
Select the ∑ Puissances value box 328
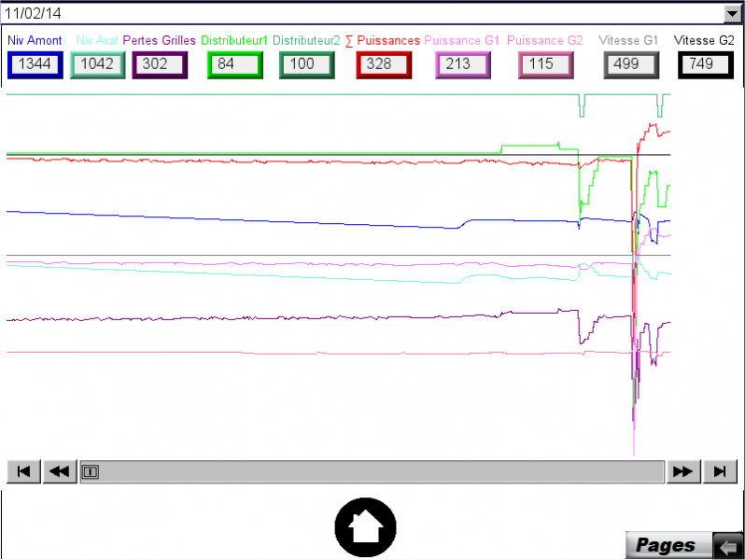click(385, 64)
